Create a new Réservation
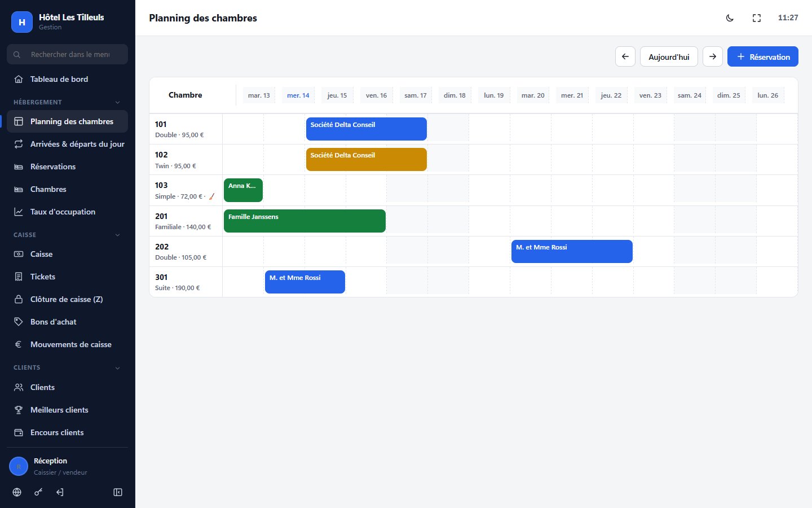Screen dimensions: 812x508 click(762, 56)
